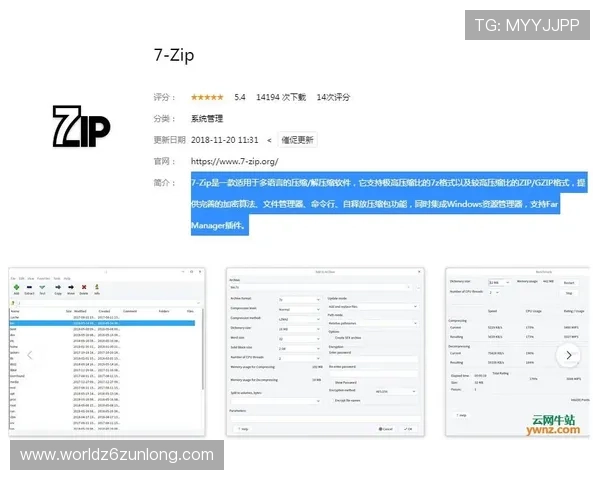Open Benchmark Dictionary size dropdown
The height and width of the screenshot is (480, 600).
(x=499, y=282)
